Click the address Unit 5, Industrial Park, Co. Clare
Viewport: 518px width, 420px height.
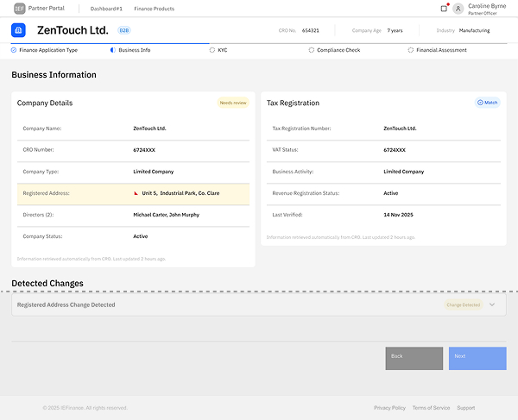point(180,193)
